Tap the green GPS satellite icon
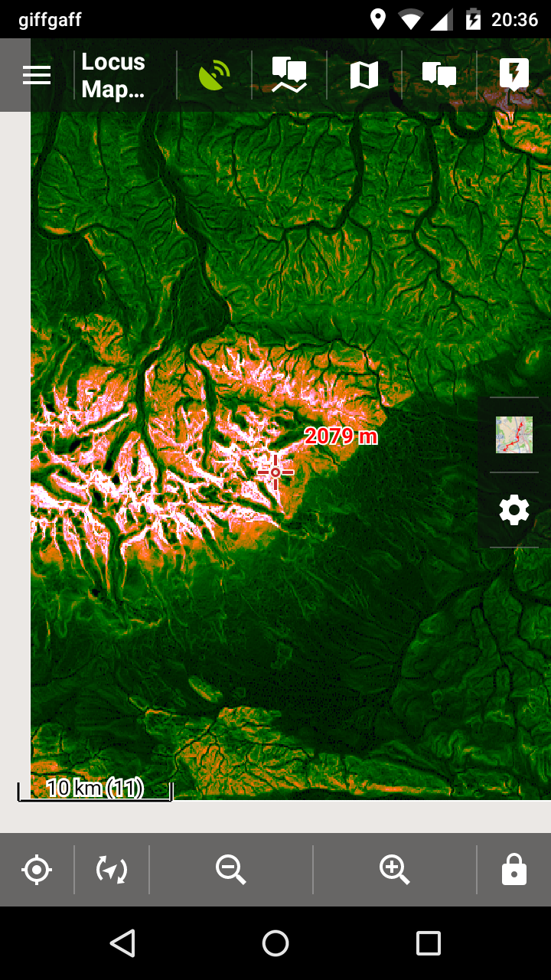Image resolution: width=551 pixels, height=980 pixels. point(214,75)
